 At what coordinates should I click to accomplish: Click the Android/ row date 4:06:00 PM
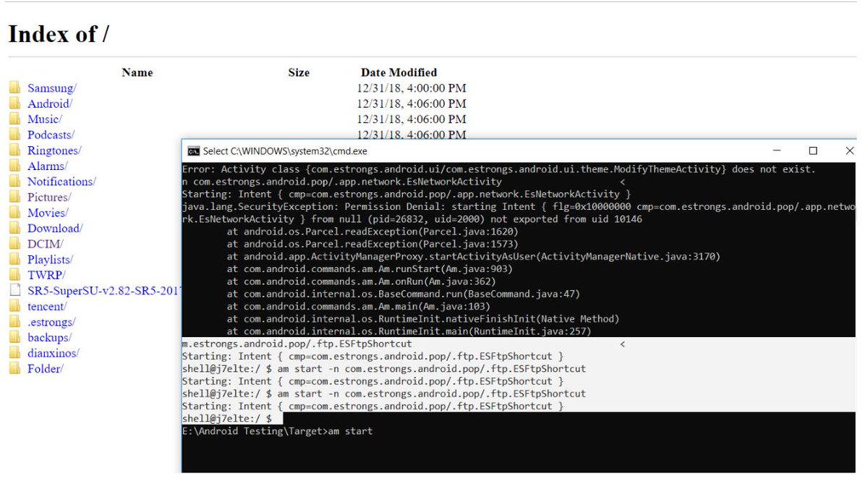[x=412, y=103]
